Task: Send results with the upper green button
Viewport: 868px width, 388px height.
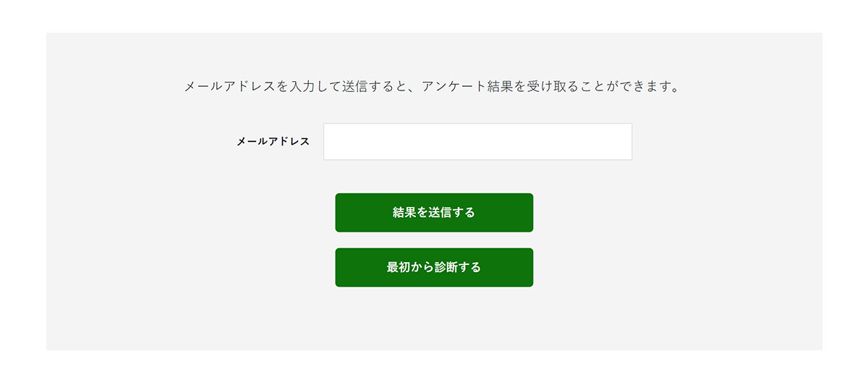Action: click(434, 212)
